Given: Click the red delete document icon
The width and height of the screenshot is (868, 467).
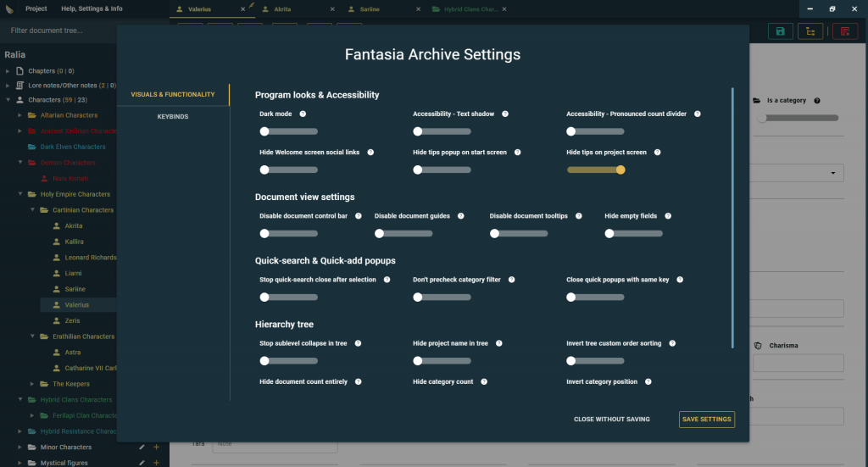Looking at the screenshot, I should pyautogui.click(x=844, y=31).
